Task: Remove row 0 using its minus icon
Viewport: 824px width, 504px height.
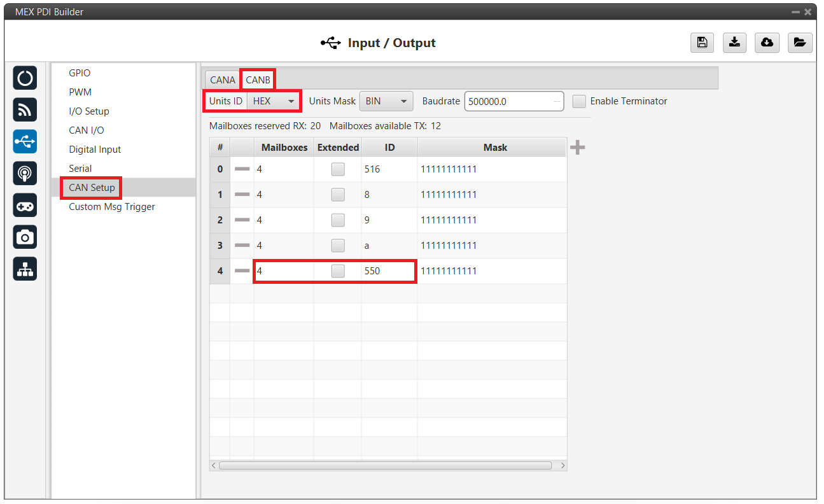Action: pos(242,169)
